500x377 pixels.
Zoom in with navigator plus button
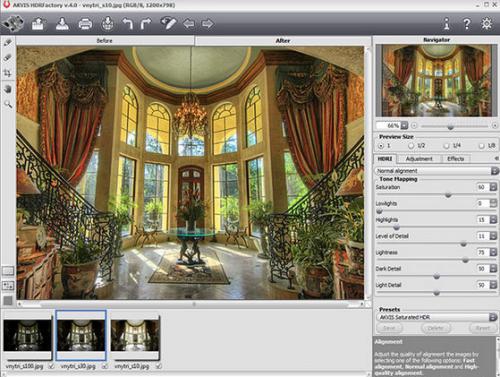[495, 126]
